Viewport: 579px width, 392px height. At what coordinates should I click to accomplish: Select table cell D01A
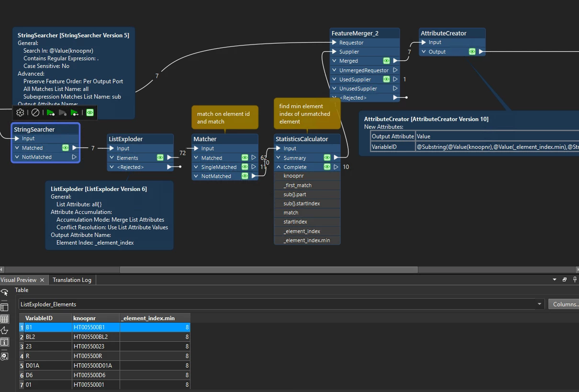tap(47, 365)
